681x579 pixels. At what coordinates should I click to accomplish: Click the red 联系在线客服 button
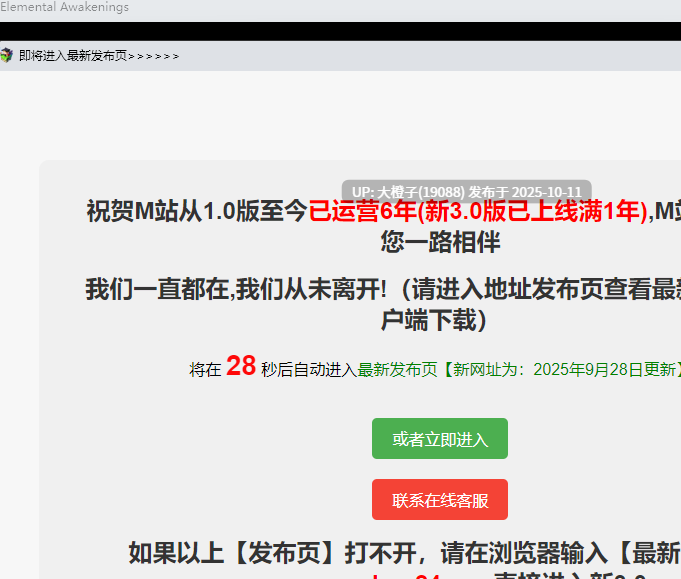(x=440, y=500)
